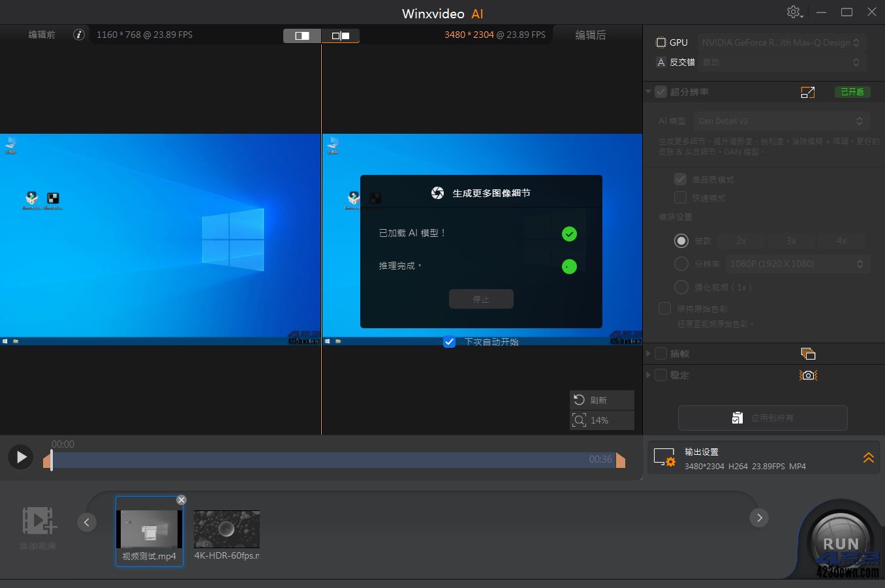Select the 强化视频 (1x) radio button
Viewport: 885px width, 588px height.
[681, 287]
